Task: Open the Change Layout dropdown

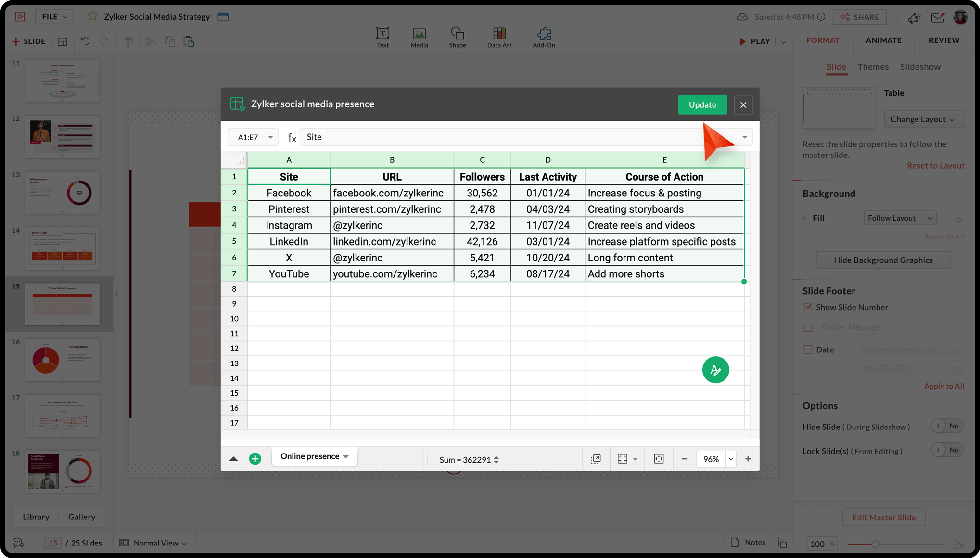Action: coord(924,119)
